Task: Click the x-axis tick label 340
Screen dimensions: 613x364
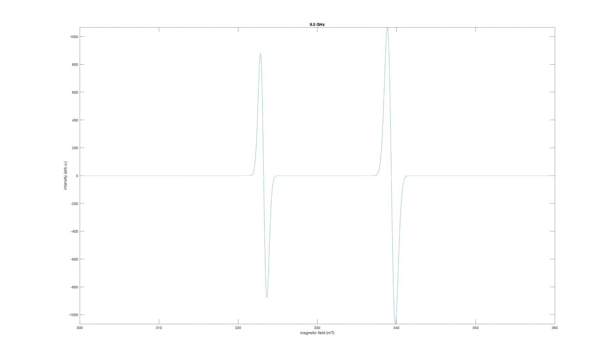Action: click(x=396, y=328)
